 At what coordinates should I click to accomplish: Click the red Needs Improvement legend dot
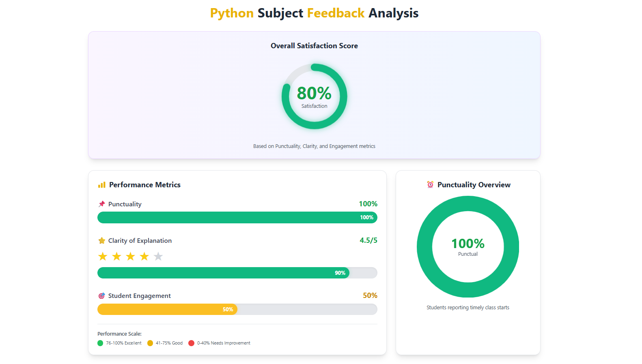coord(192,343)
